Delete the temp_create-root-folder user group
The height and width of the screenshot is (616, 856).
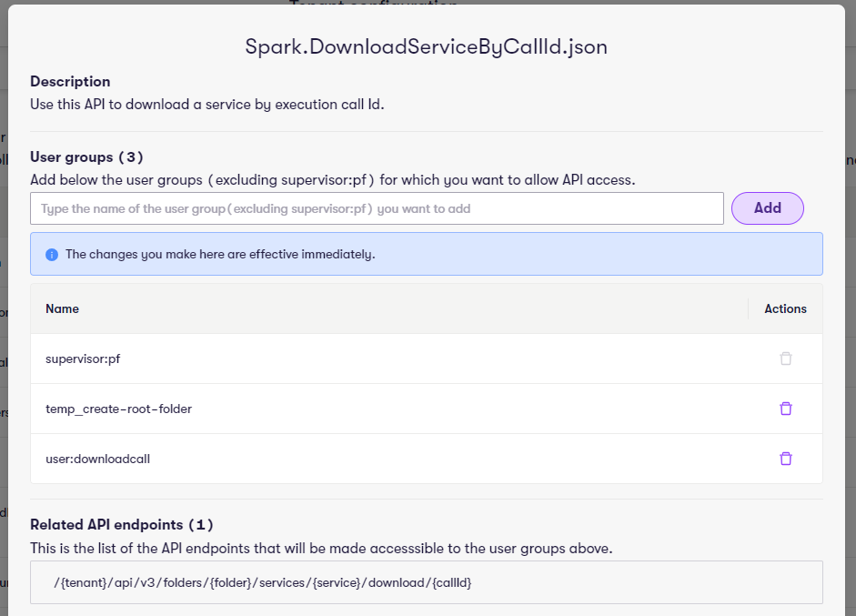(786, 409)
